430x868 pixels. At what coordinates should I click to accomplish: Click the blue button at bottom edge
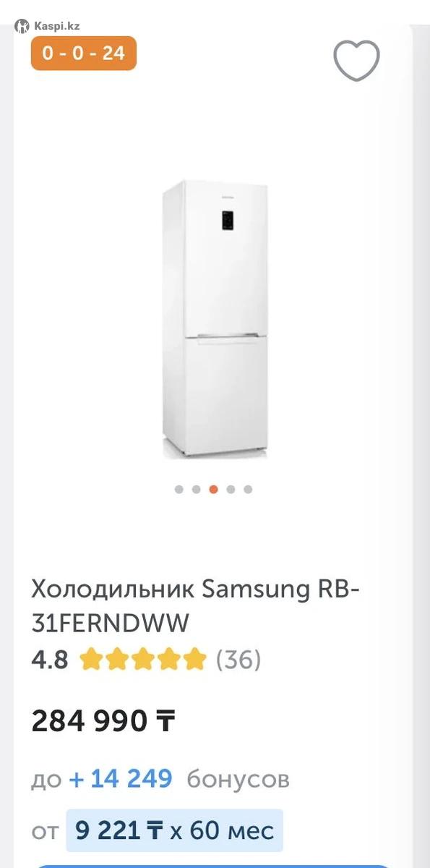[x=215, y=866]
